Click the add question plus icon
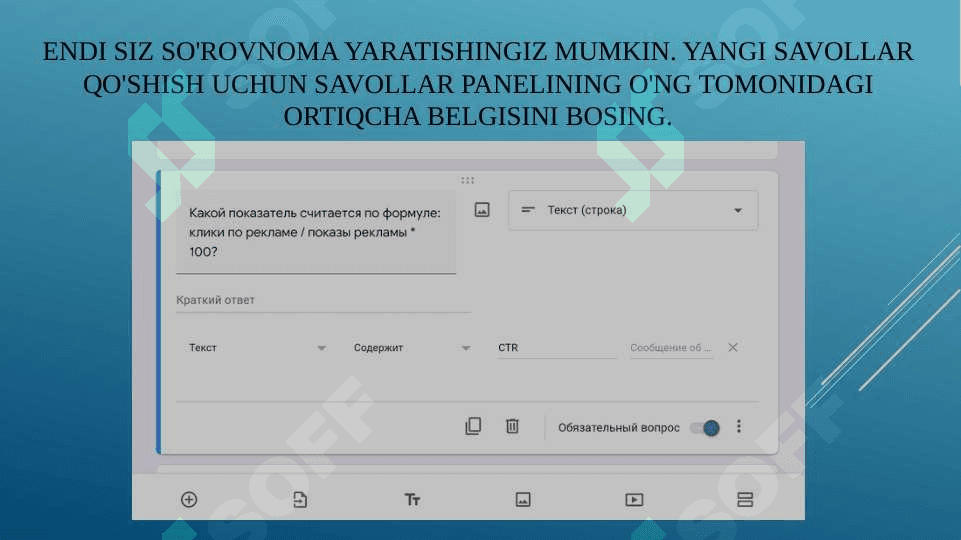The width and height of the screenshot is (961, 540). tap(189, 500)
